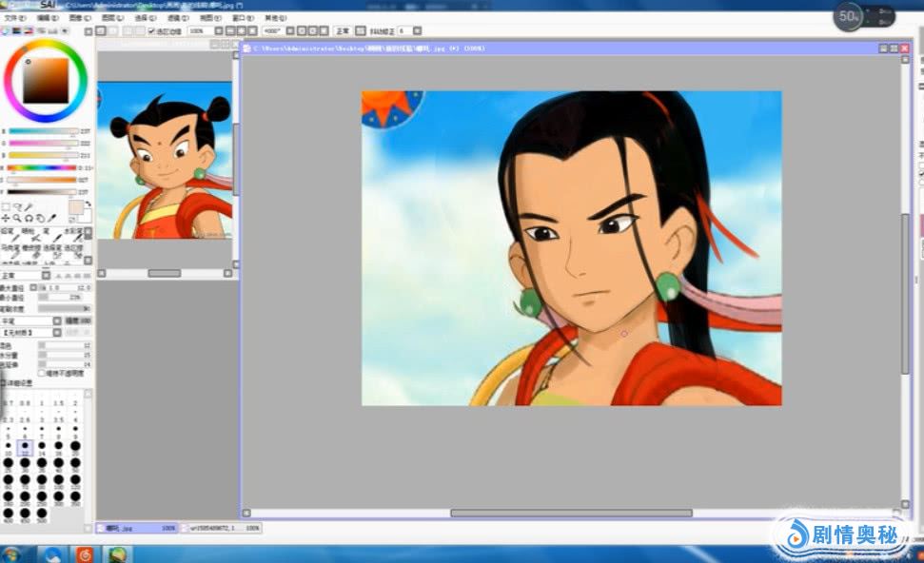Switch to the second document tab at the bottom
This screenshot has height=563, width=924.
(x=218, y=527)
